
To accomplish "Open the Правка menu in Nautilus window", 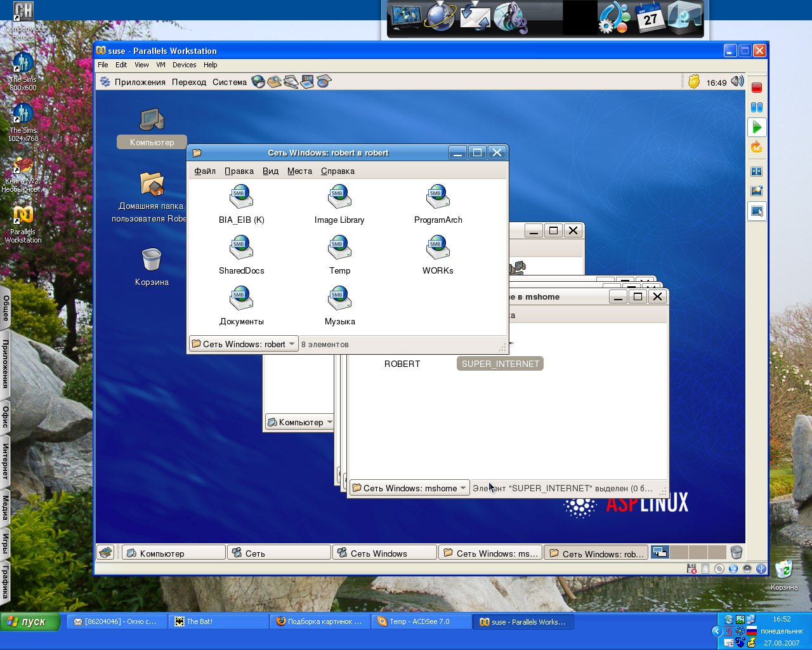I will point(239,171).
